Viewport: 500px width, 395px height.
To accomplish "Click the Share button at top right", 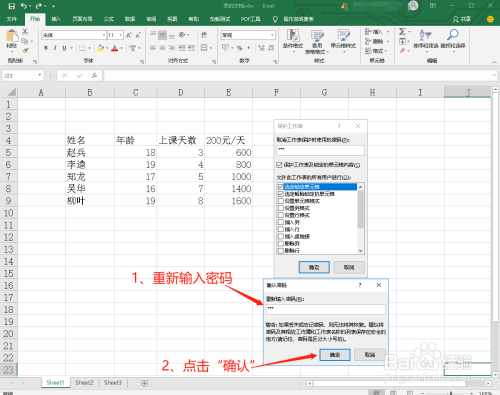I will [462, 19].
